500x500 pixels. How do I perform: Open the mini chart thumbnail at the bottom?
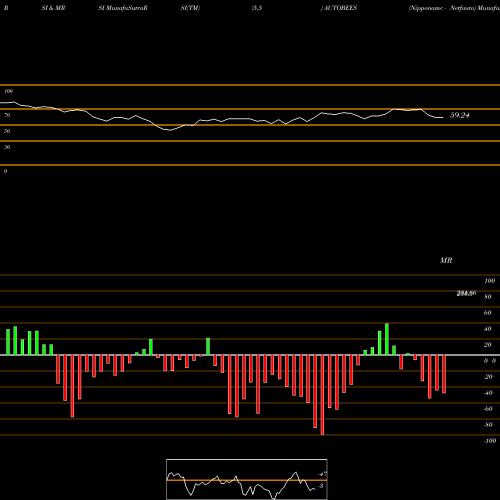[x=247, y=479]
